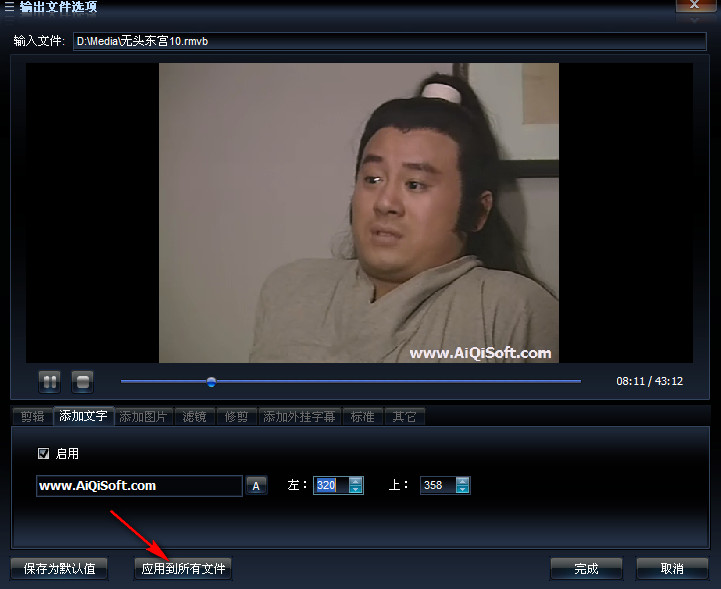Switch to the 其它 tab
The image size is (721, 589).
pyautogui.click(x=404, y=417)
